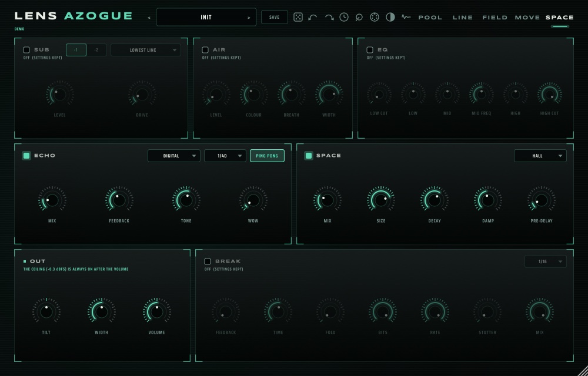Disable the ECHO section toggle
The height and width of the screenshot is (376, 588).
coord(26,156)
